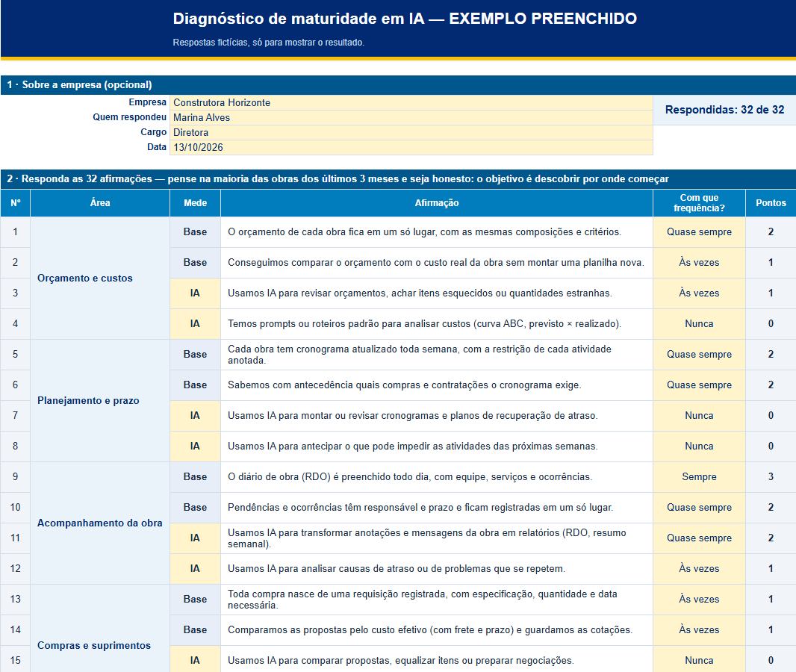This screenshot has width=796, height=672.
Task: Click the section header '1 · Sobre a empresa (opcional)'
Action: (398, 85)
